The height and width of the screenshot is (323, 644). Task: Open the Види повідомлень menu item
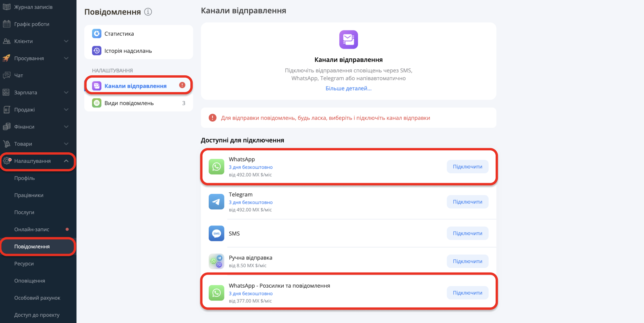(139, 103)
